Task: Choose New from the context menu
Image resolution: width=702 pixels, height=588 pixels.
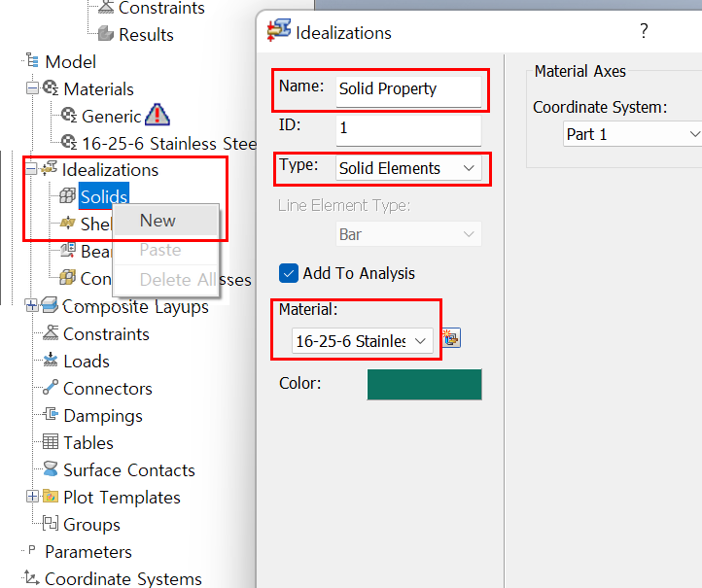Action: pyautogui.click(x=158, y=221)
